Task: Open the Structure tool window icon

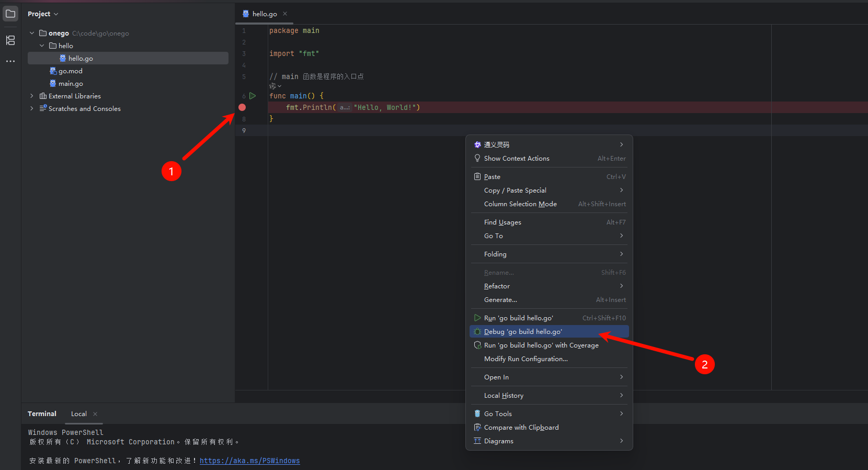Action: (10, 40)
